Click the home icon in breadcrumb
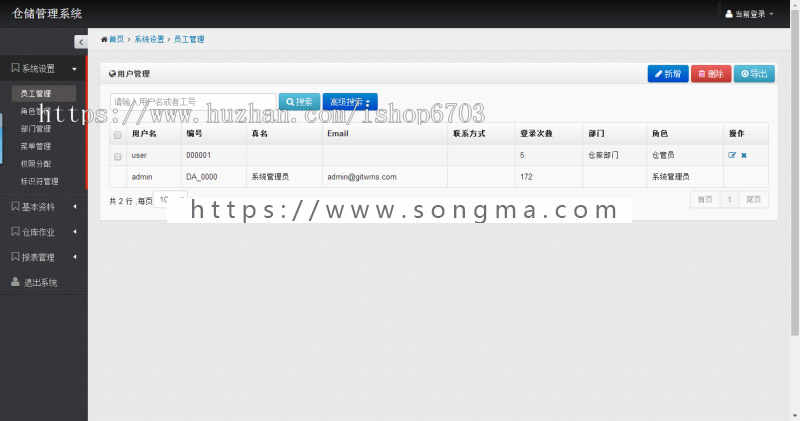This screenshot has height=421, width=800. pos(104,39)
